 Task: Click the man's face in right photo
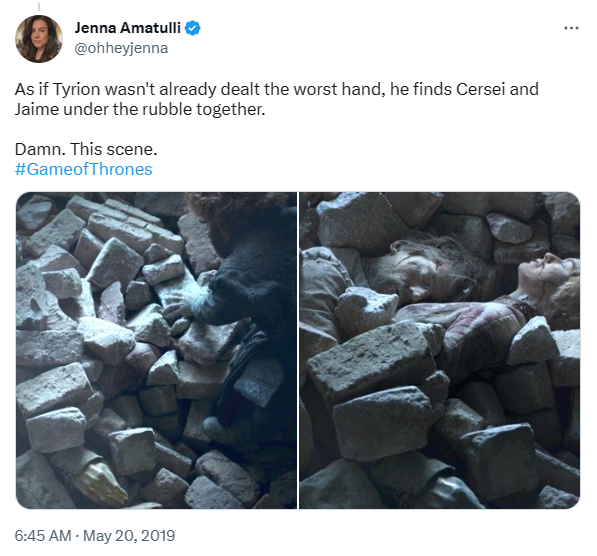pyautogui.click(x=417, y=268)
